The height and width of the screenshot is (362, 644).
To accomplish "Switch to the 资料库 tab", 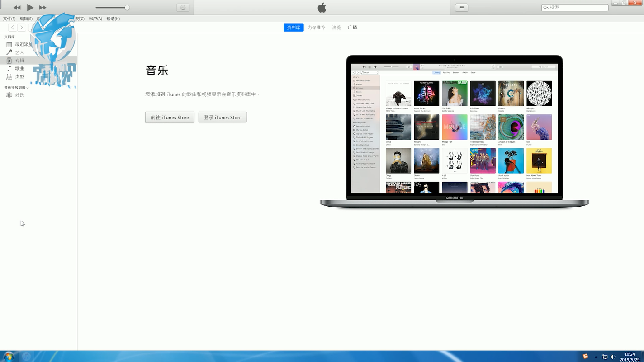I will click(294, 28).
